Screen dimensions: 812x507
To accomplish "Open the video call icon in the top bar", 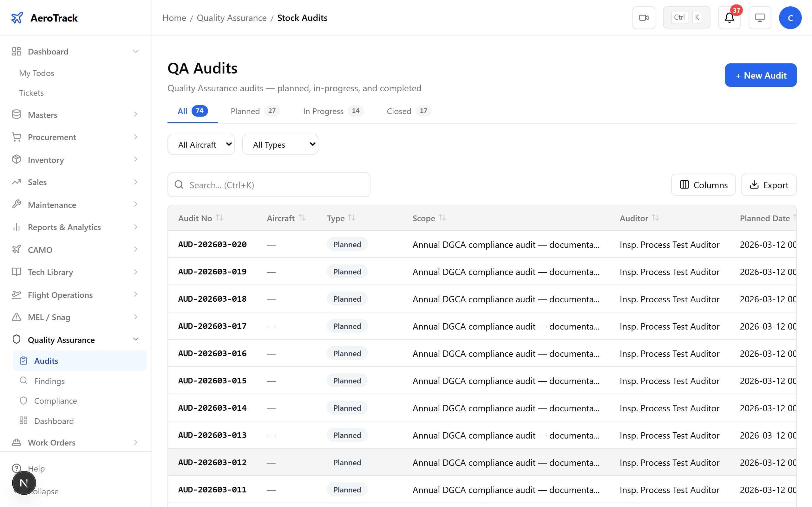I will click(644, 17).
